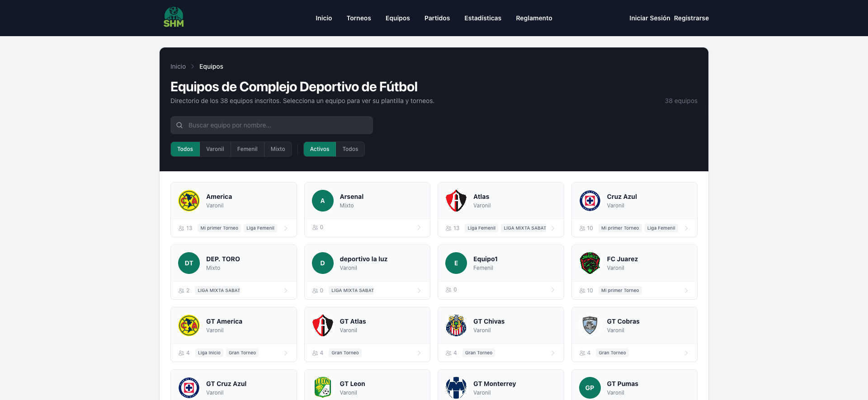
Task: Open GT Monterrey team name
Action: [x=495, y=384]
